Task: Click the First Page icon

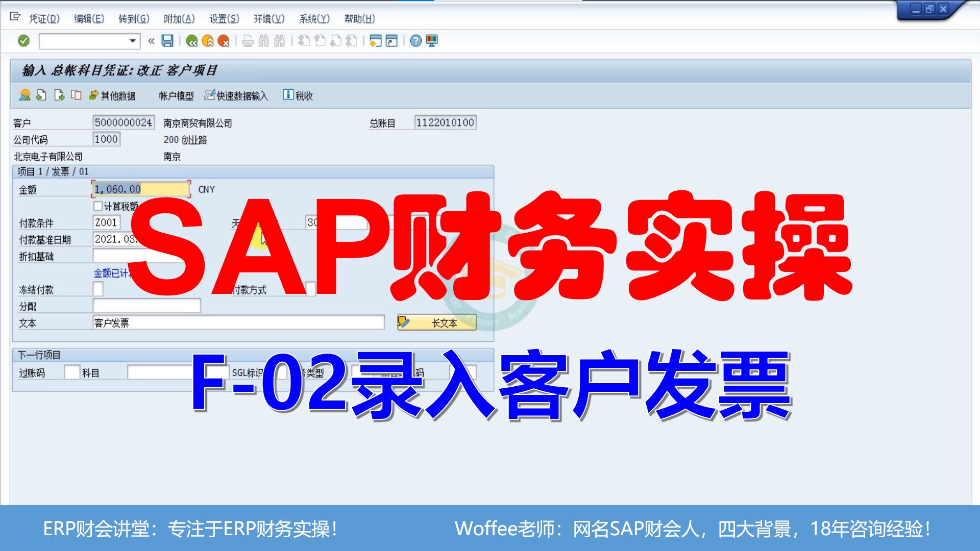Action: tap(304, 41)
